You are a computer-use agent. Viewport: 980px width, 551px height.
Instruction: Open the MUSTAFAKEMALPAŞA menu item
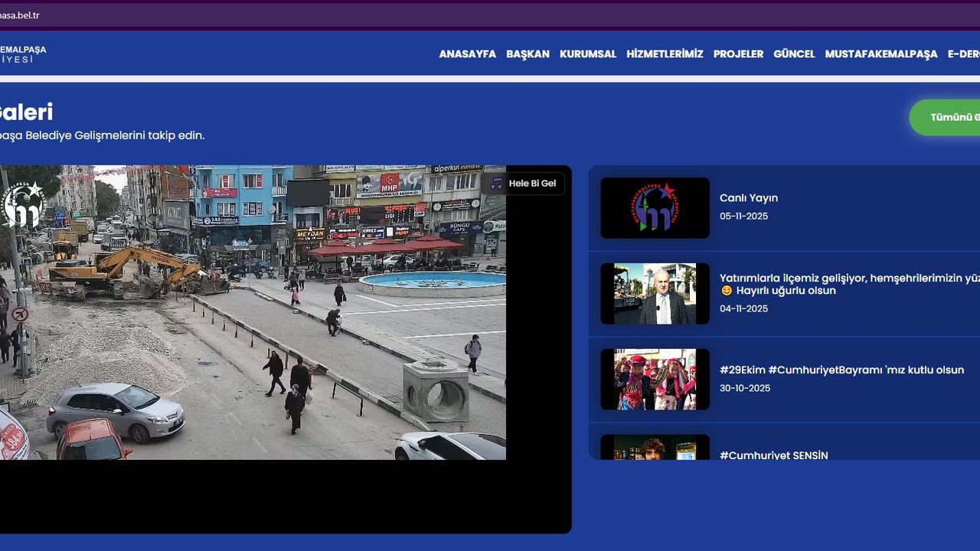[x=880, y=54]
